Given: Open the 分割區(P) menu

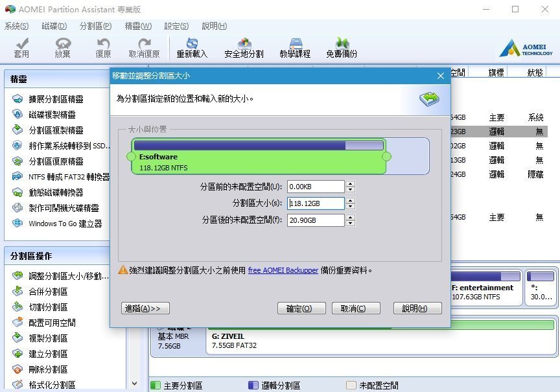Looking at the screenshot, I should 95,26.
